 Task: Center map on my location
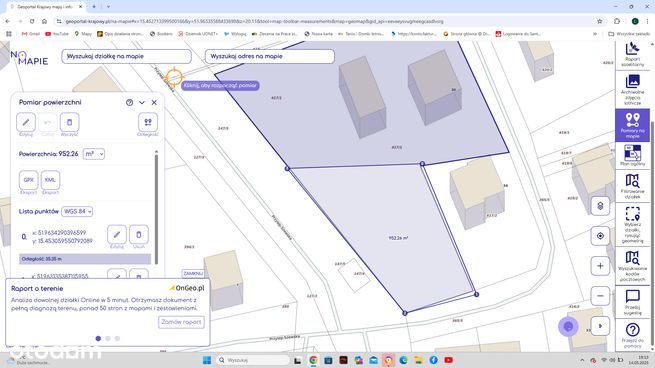[600, 236]
